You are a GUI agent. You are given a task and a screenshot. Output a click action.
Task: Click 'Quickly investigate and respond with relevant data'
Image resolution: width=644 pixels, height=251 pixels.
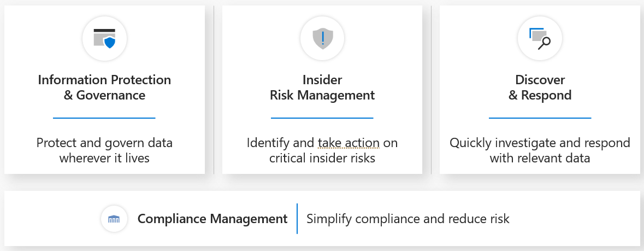tap(540, 151)
